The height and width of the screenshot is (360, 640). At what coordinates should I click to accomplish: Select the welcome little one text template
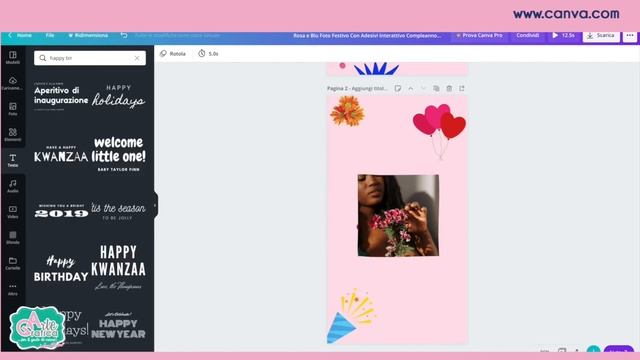[118, 154]
